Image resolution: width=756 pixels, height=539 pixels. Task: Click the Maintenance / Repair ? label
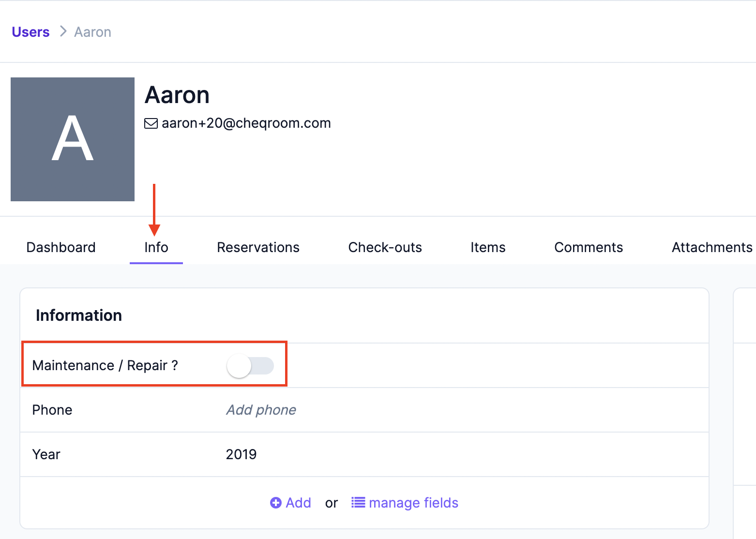(x=105, y=365)
